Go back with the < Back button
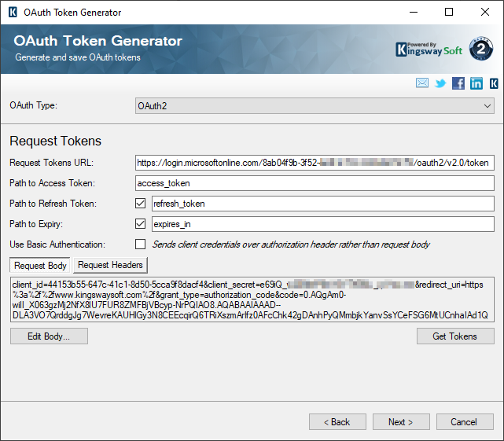This screenshot has height=441, width=504. [337, 422]
